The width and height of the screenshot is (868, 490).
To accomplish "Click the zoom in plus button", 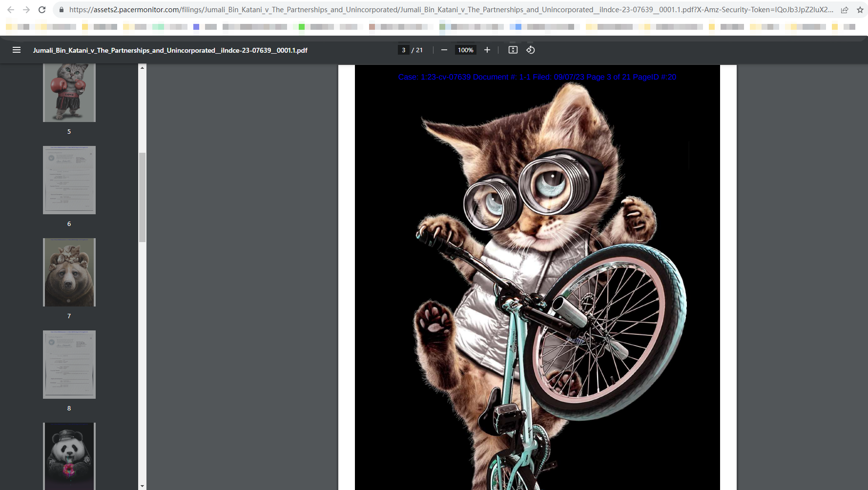I will click(x=487, y=50).
